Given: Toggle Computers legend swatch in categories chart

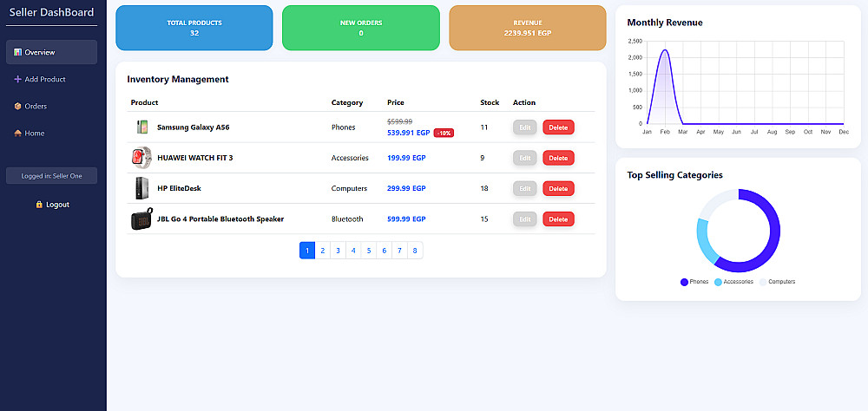Looking at the screenshot, I should [763, 282].
